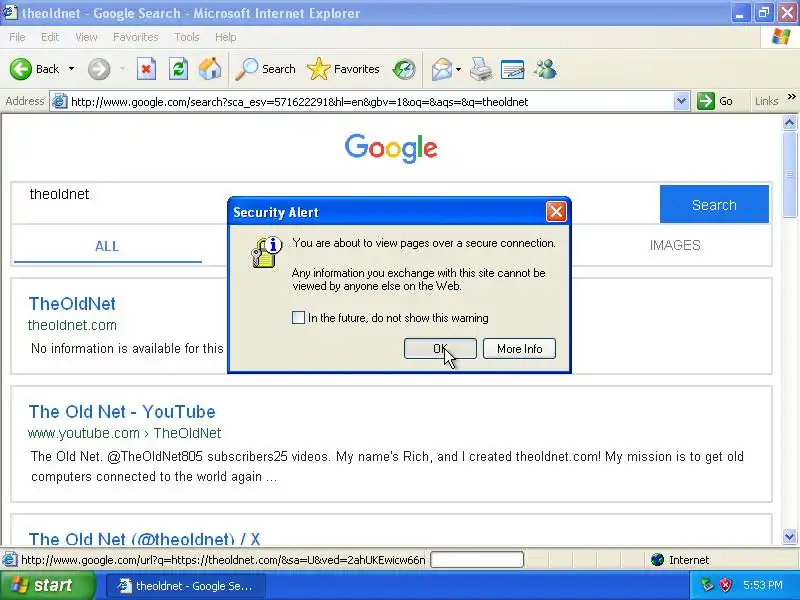Open the File menu
The image size is (800, 600).
tap(17, 37)
